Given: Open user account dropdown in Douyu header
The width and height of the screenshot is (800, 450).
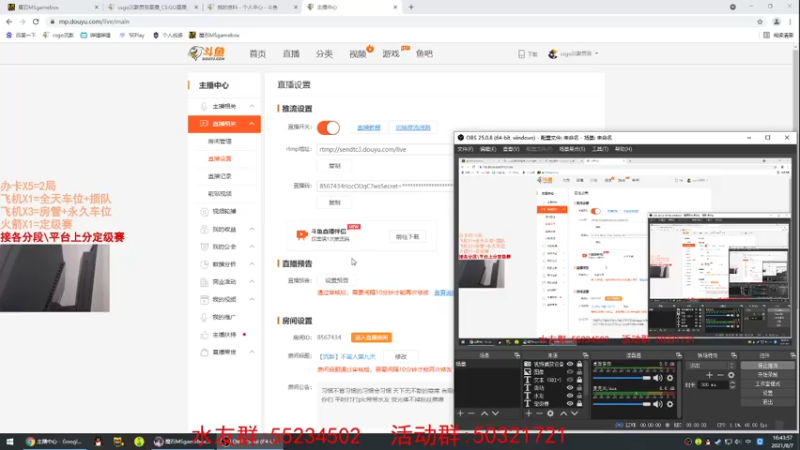Looking at the screenshot, I should 573,54.
